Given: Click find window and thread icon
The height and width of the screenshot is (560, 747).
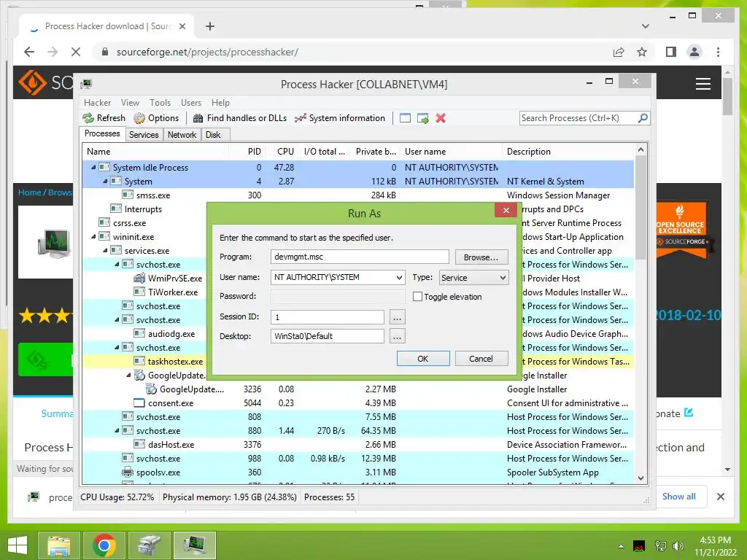Looking at the screenshot, I should (422, 118).
